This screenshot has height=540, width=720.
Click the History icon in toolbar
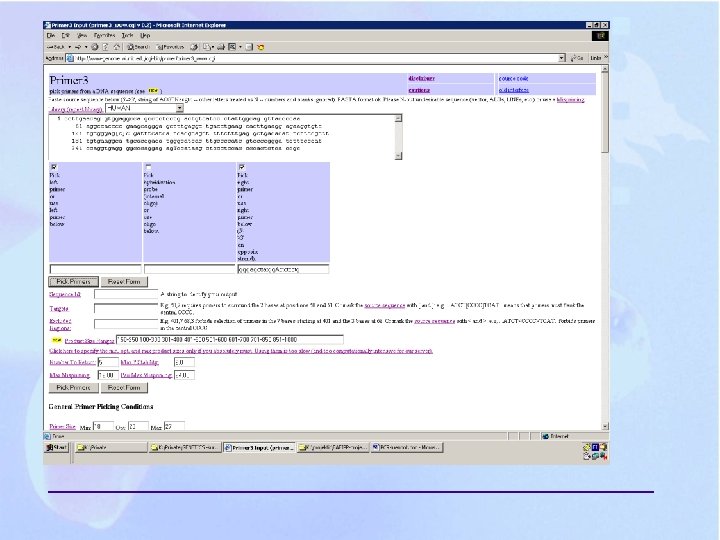(194, 47)
